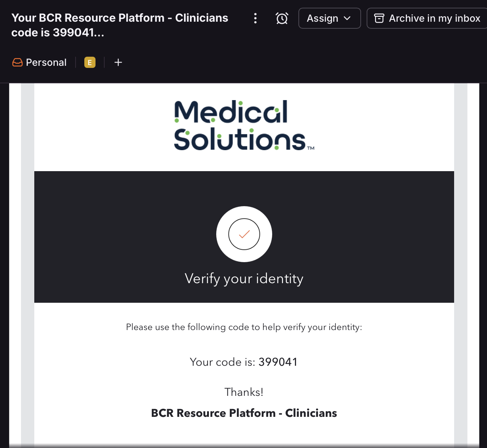Click the bold BCR Resource Platform - Clinicians signature
The image size is (487, 448).
244,413
